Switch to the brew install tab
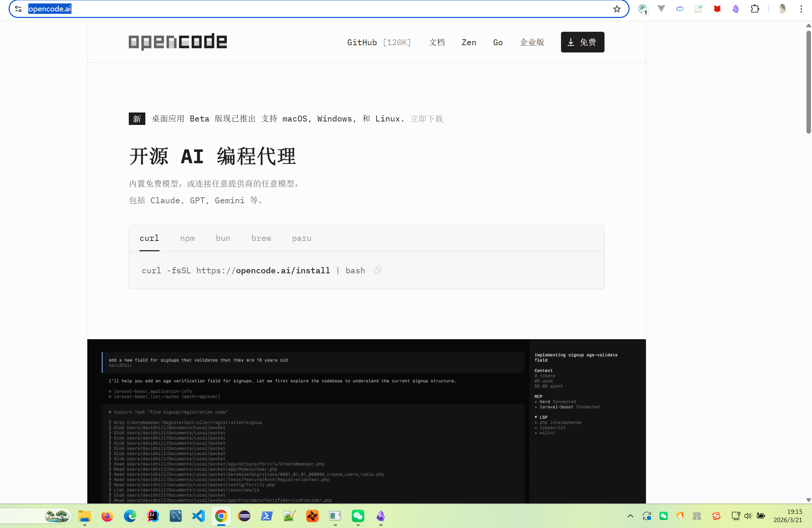Viewport: 812px width, 528px height. (261, 238)
